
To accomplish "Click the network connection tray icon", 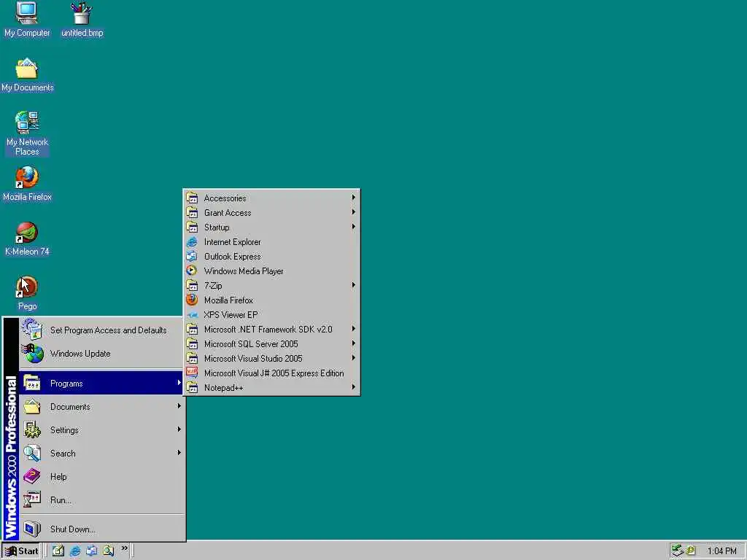I will coord(677,551).
